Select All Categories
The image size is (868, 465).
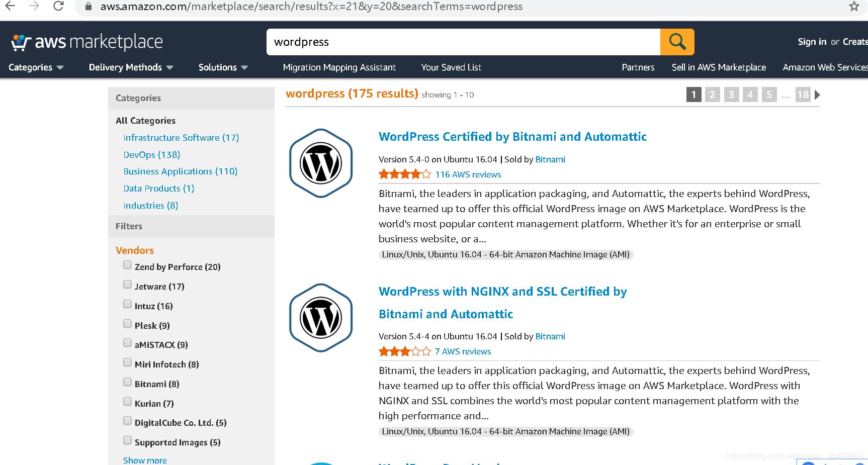[x=145, y=121]
